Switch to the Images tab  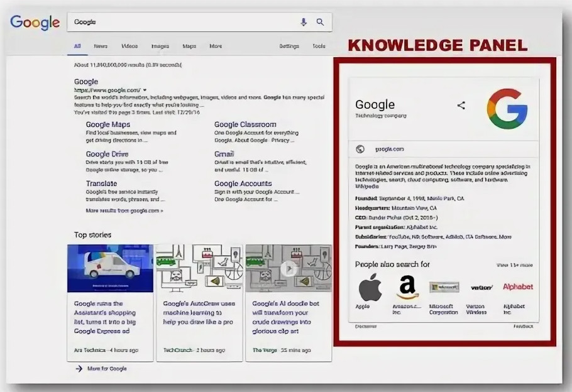(160, 46)
